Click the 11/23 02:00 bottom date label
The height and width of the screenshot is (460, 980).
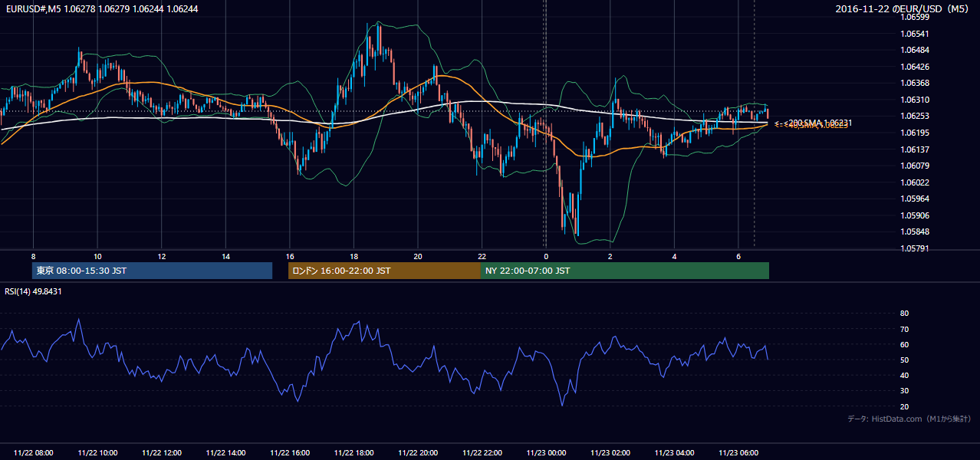[610, 453]
